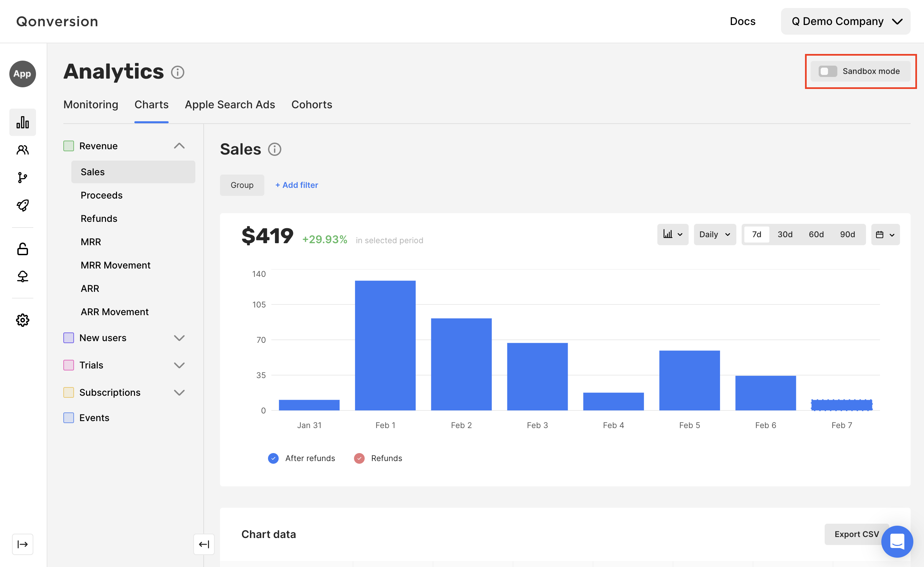Click the green Revenue color swatch
Viewport: 924px width, 567px height.
pyautogui.click(x=68, y=146)
